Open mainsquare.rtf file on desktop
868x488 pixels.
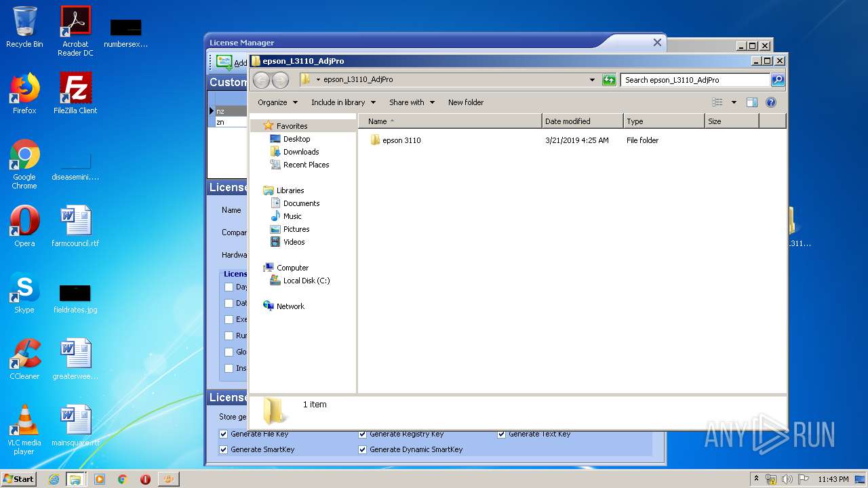[x=75, y=426]
